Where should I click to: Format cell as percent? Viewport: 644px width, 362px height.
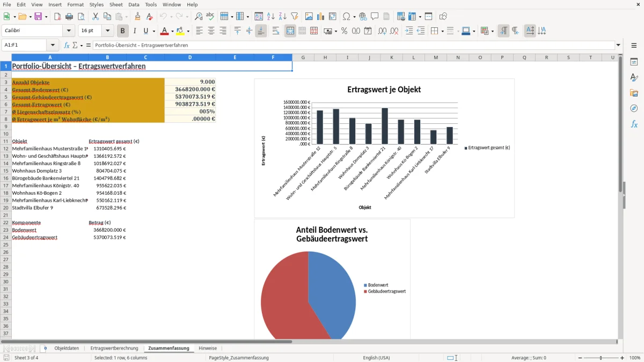point(344,31)
